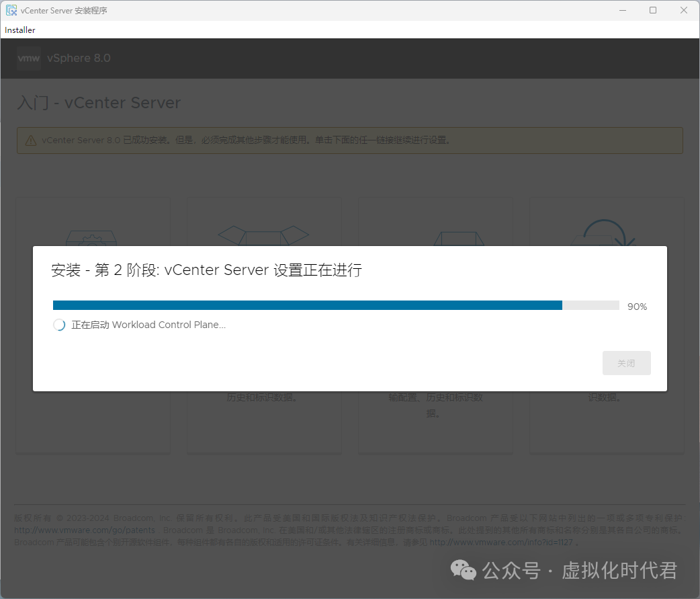Click the installation progress bar at 90%
The width and height of the screenshot is (700, 599).
[x=336, y=305]
